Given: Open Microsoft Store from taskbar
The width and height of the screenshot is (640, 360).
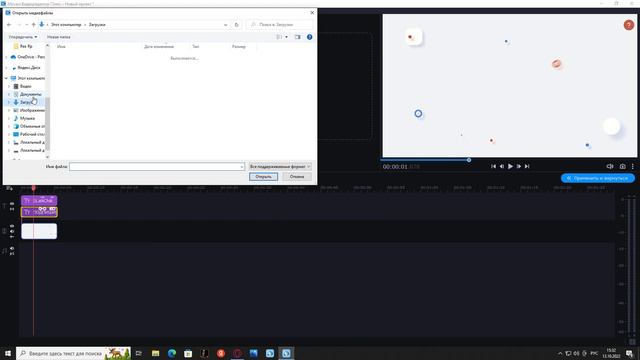Looking at the screenshot, I should coord(188,353).
